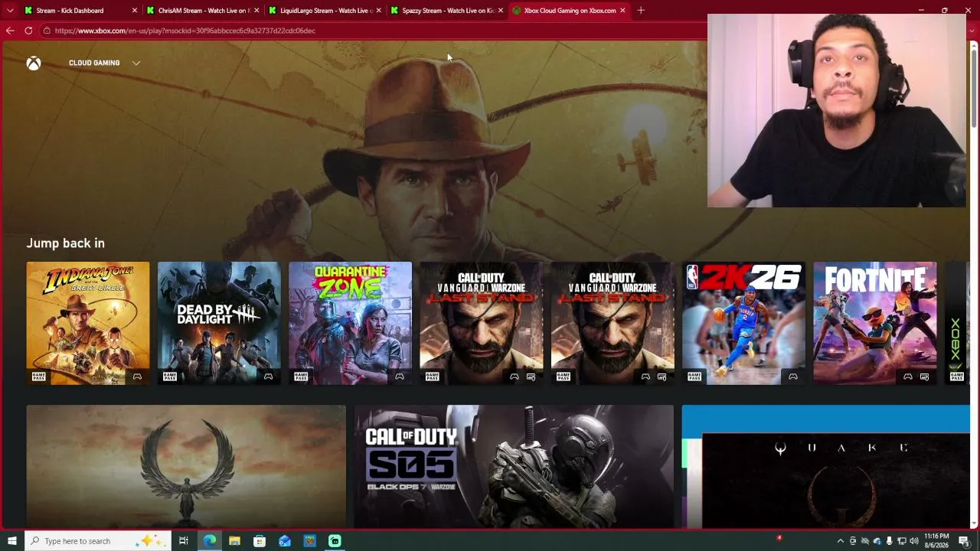Image resolution: width=980 pixels, height=551 pixels.
Task: Click the Game Pass badge on Indiana Jones
Action: coord(39,377)
